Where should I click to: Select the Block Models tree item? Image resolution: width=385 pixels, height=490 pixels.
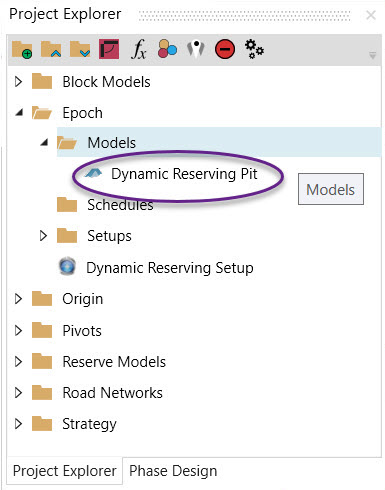click(x=106, y=82)
